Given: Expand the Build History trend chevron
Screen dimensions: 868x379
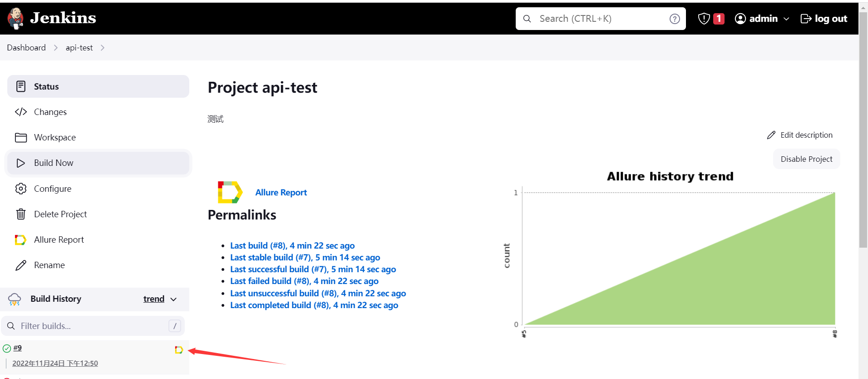Looking at the screenshot, I should point(173,299).
